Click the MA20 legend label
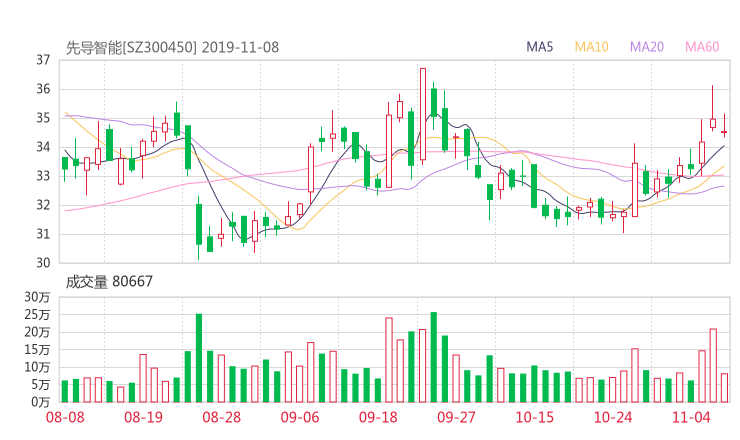Screen dimensions: 740x440 click(x=647, y=47)
